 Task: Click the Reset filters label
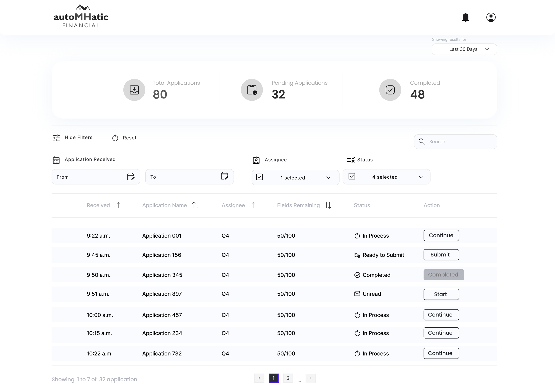click(130, 138)
